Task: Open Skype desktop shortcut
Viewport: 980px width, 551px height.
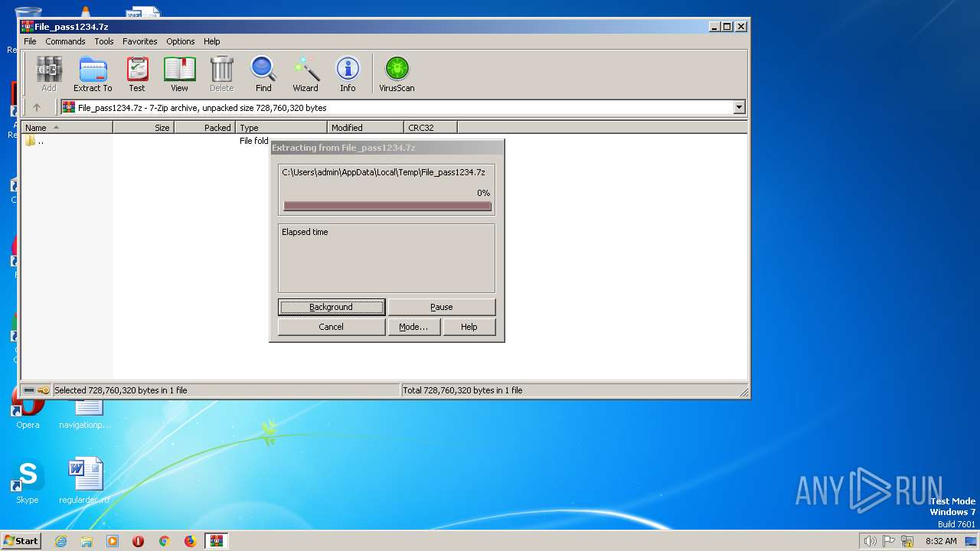Action: (x=28, y=482)
